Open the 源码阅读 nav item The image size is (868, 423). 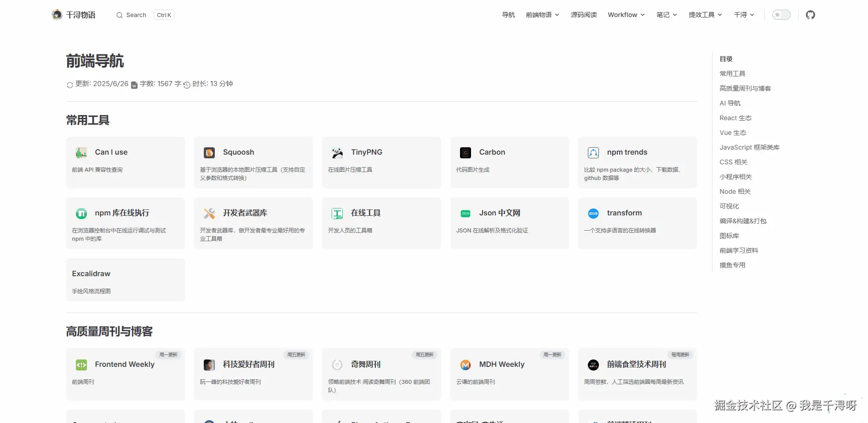pos(584,15)
